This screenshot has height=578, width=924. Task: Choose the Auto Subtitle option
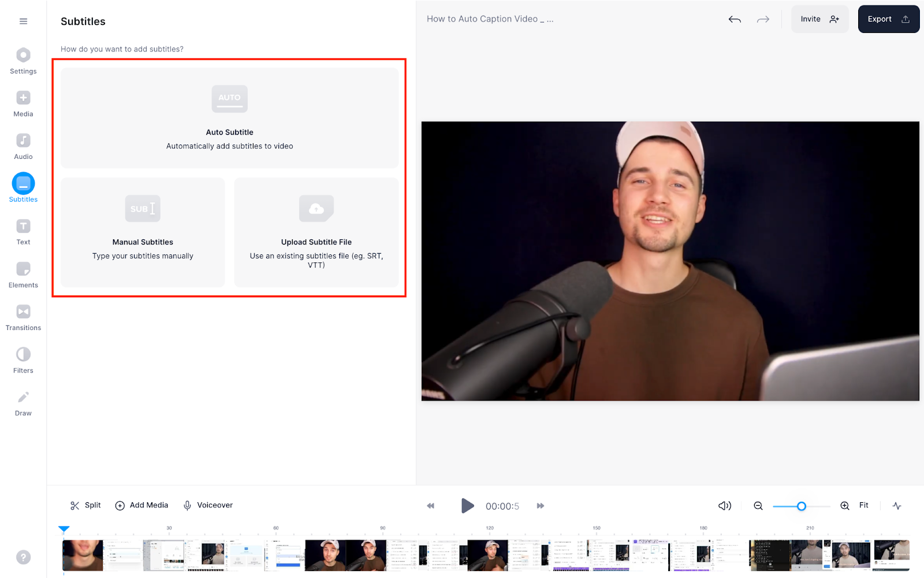[x=229, y=118]
